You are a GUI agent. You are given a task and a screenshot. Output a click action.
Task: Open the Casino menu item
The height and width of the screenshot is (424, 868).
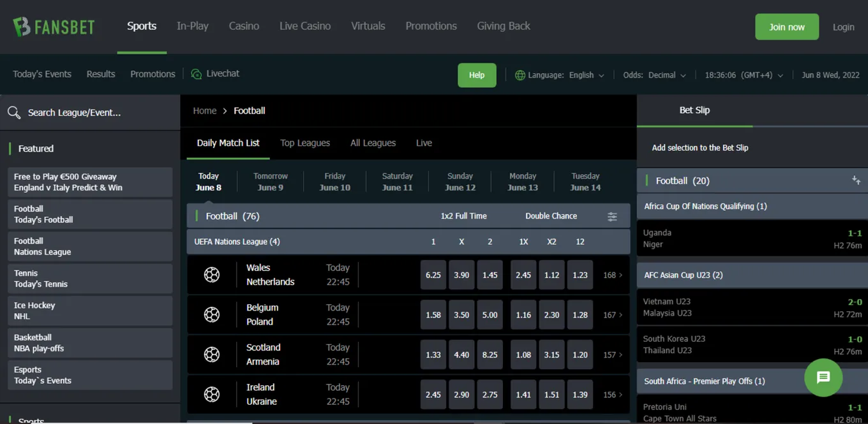pyautogui.click(x=244, y=26)
